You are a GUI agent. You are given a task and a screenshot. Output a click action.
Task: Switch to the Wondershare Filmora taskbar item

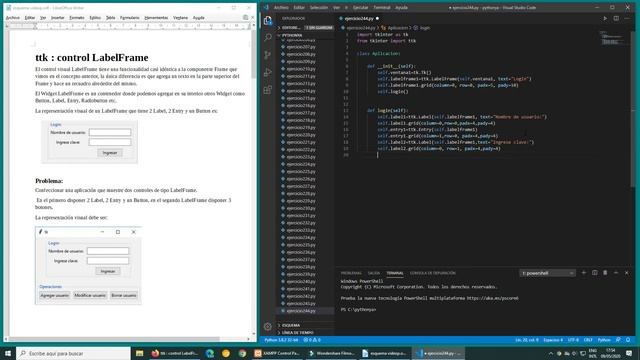click(332, 353)
